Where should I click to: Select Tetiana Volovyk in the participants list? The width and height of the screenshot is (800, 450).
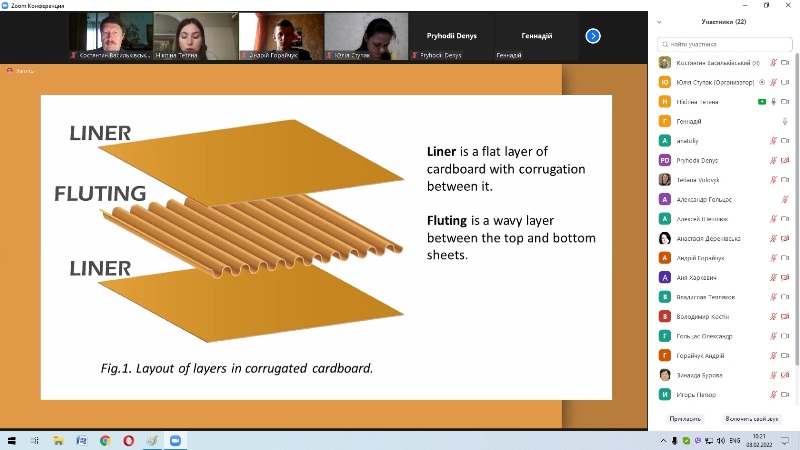[724, 180]
